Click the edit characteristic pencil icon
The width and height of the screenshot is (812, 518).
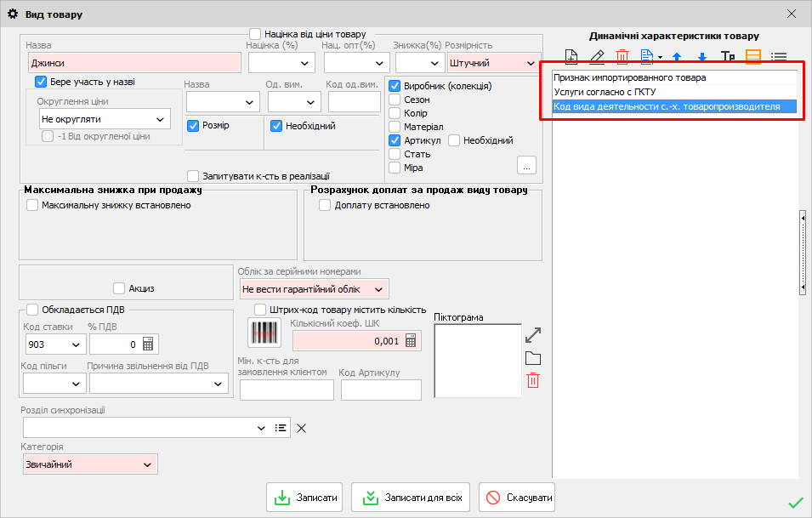pos(596,56)
